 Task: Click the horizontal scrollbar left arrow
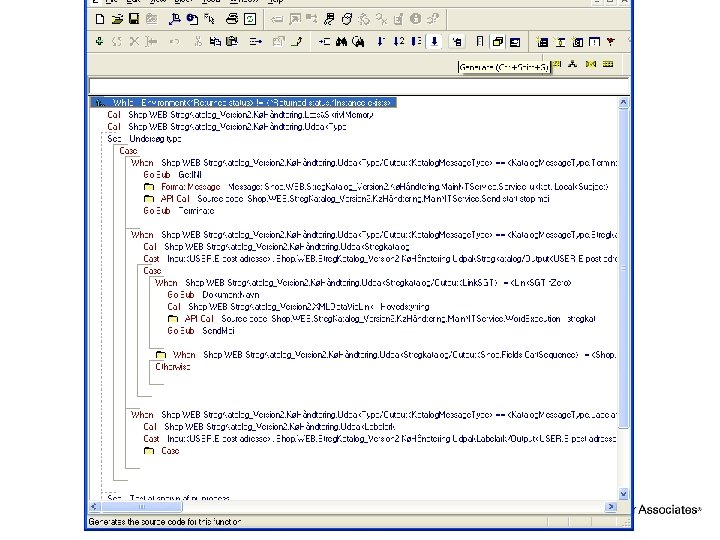(94, 506)
